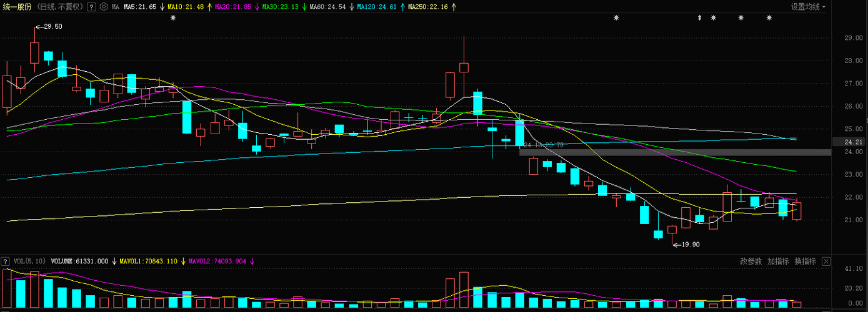The image size is (868, 312).
Task: Select the MA250:22.16 average value
Action: coord(428,7)
